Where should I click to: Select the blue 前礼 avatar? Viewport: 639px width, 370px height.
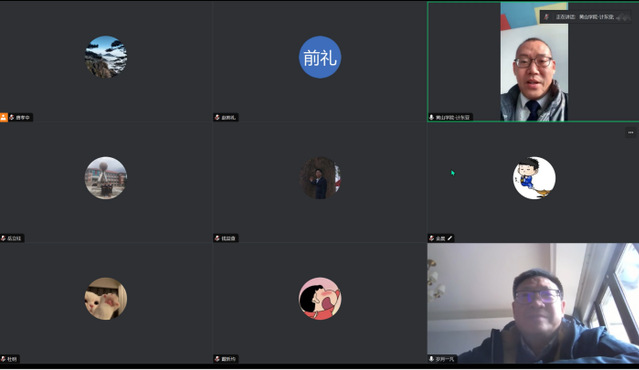tap(320, 57)
